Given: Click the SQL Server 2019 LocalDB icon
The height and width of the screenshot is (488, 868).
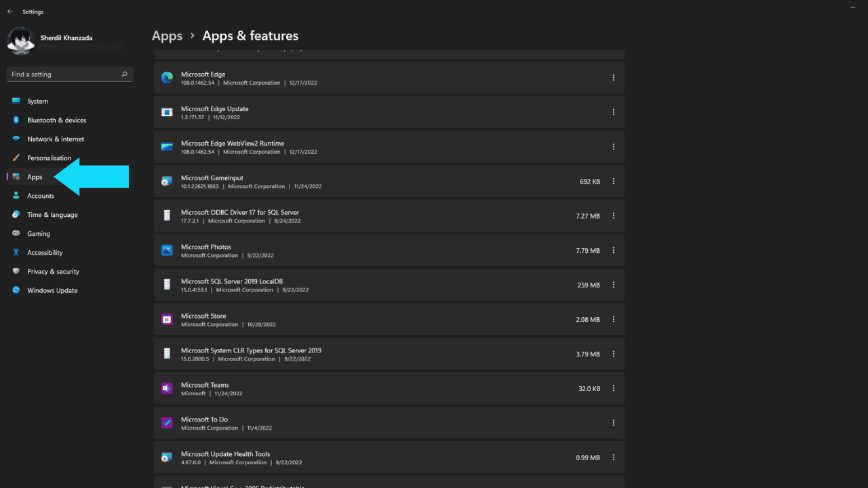Looking at the screenshot, I should (x=167, y=285).
